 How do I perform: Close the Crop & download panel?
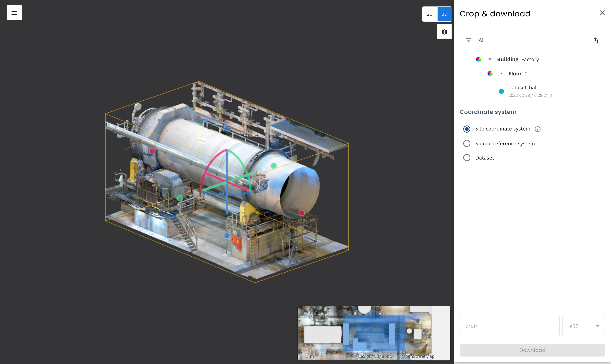tap(602, 13)
